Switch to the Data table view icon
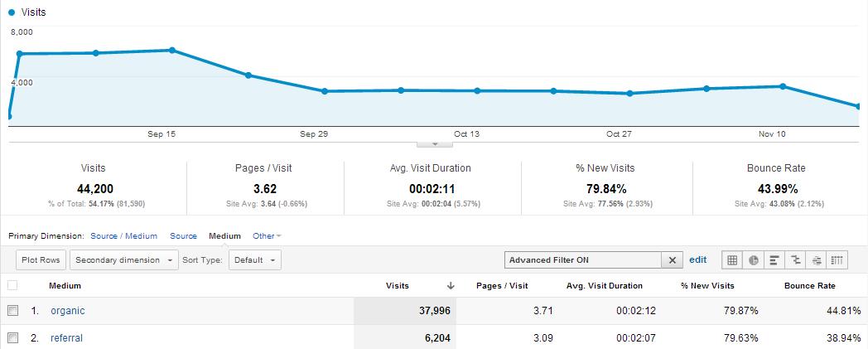 point(732,260)
